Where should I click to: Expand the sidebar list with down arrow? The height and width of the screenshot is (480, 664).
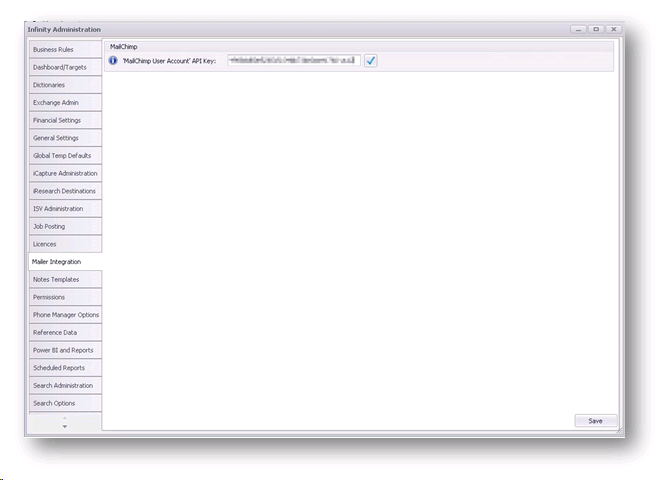pos(65,427)
